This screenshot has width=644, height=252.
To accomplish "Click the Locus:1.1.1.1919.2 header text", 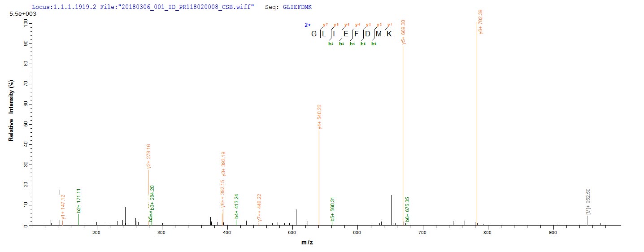I will [63, 8].
